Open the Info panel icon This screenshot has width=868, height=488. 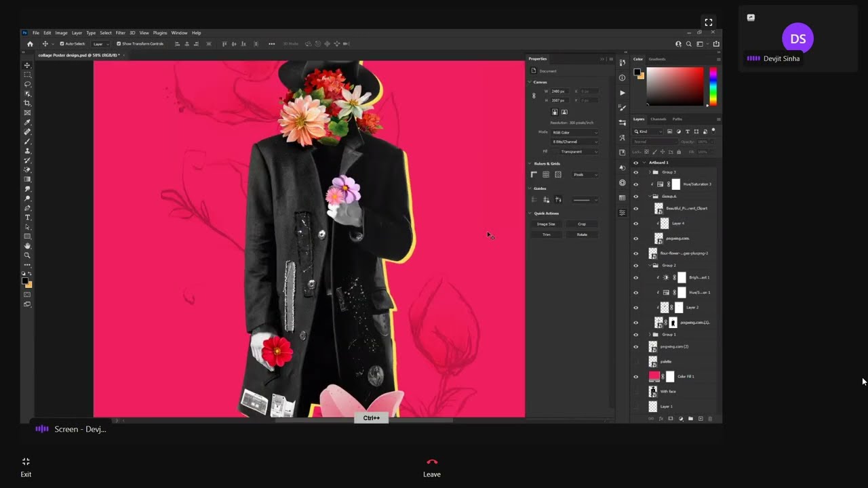click(622, 77)
